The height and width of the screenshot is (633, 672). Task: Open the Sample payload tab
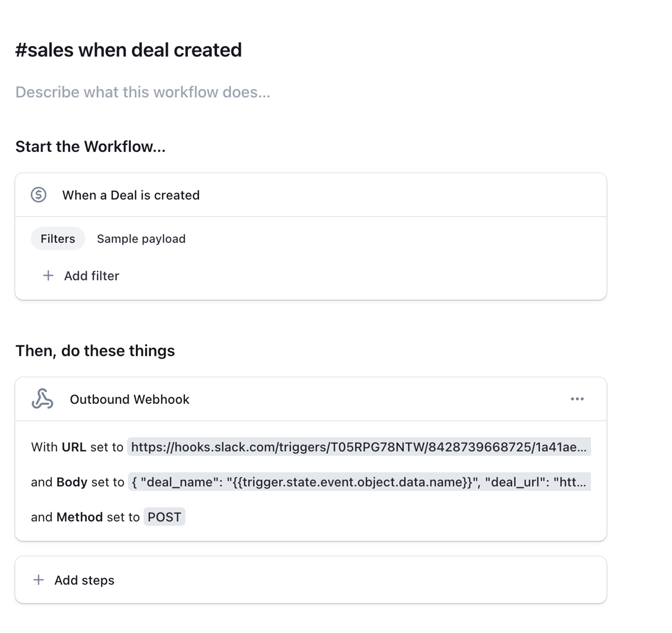point(141,239)
